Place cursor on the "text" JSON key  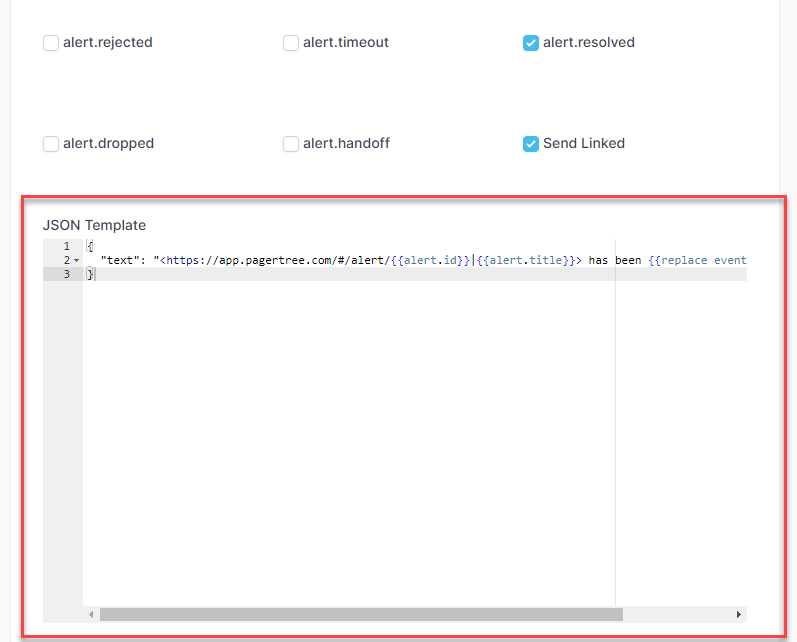click(120, 260)
